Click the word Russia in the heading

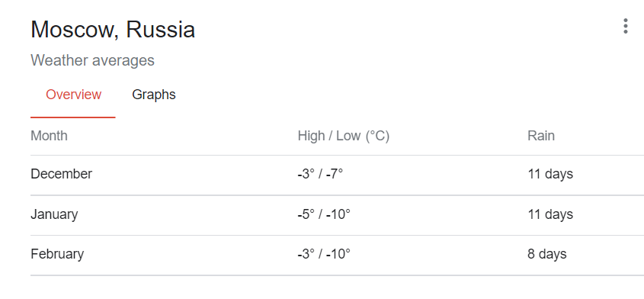tap(160, 30)
